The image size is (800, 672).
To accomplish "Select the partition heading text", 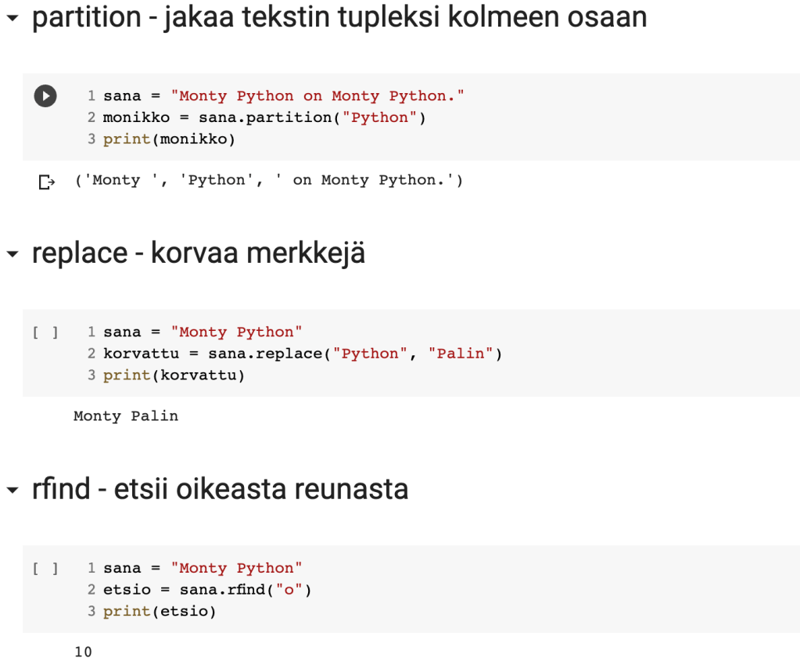I will click(x=339, y=17).
